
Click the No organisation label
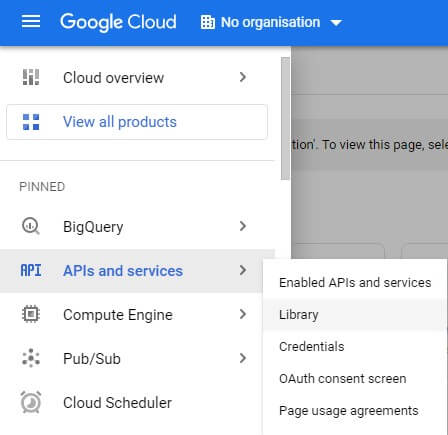coord(270,22)
